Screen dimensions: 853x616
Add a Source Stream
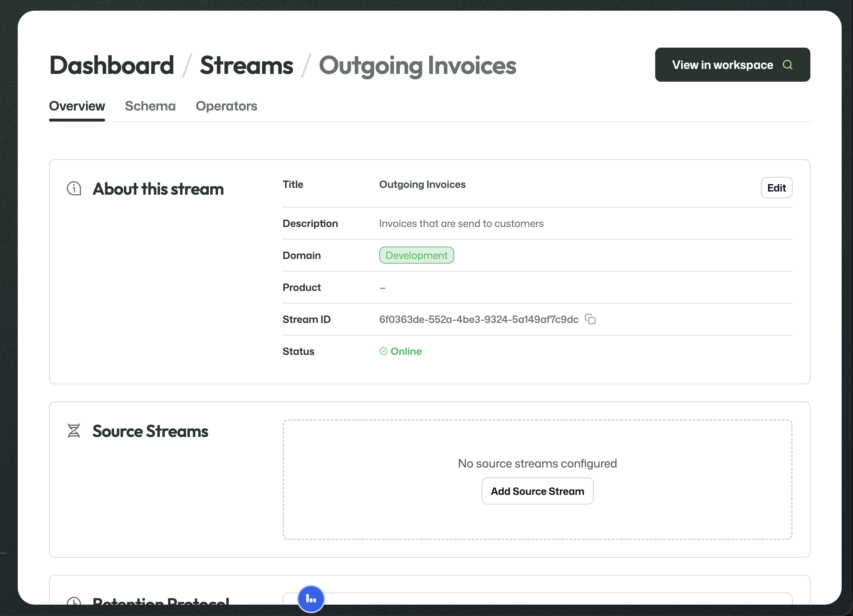point(537,491)
